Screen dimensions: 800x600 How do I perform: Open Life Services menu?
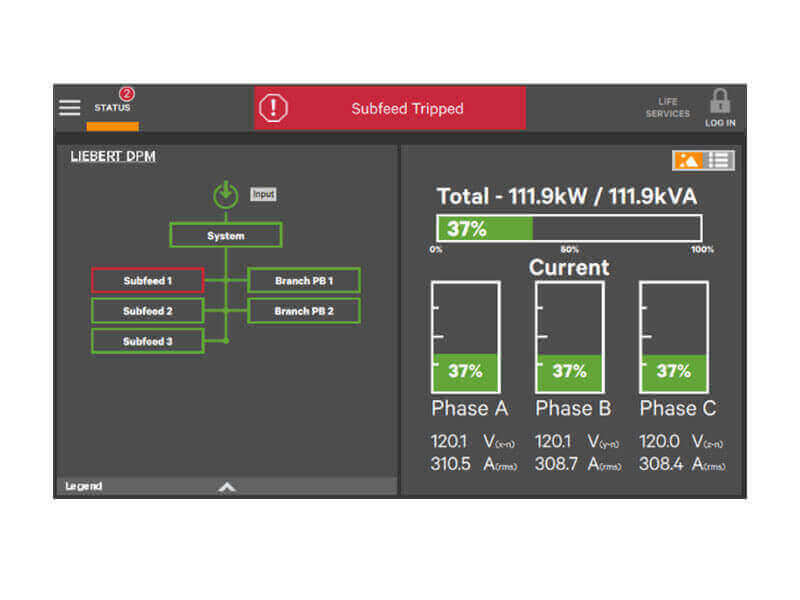click(x=667, y=108)
